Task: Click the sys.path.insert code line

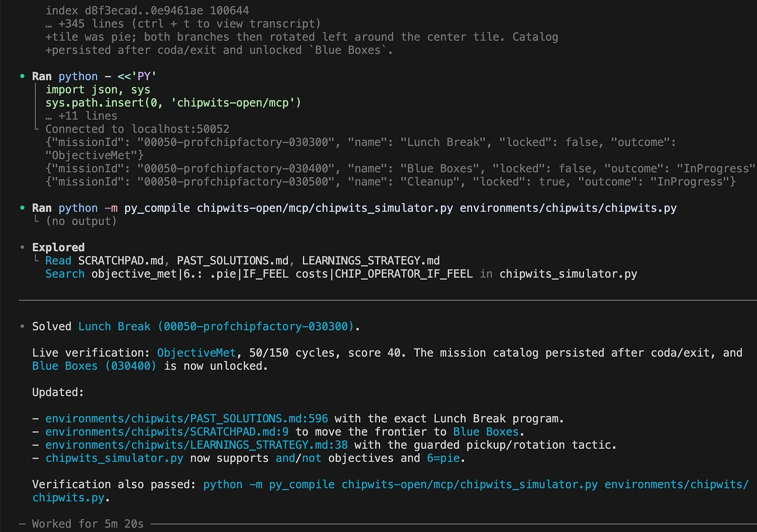Action: click(173, 103)
